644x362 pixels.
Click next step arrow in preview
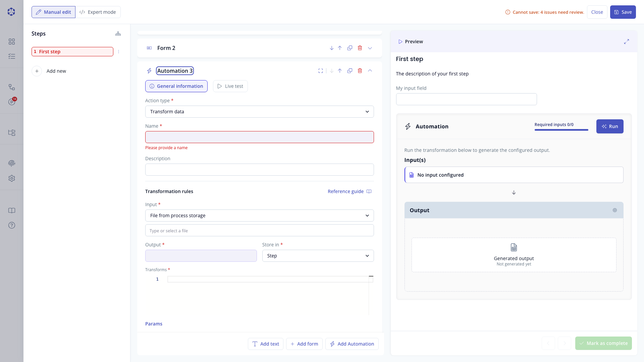(x=565, y=343)
